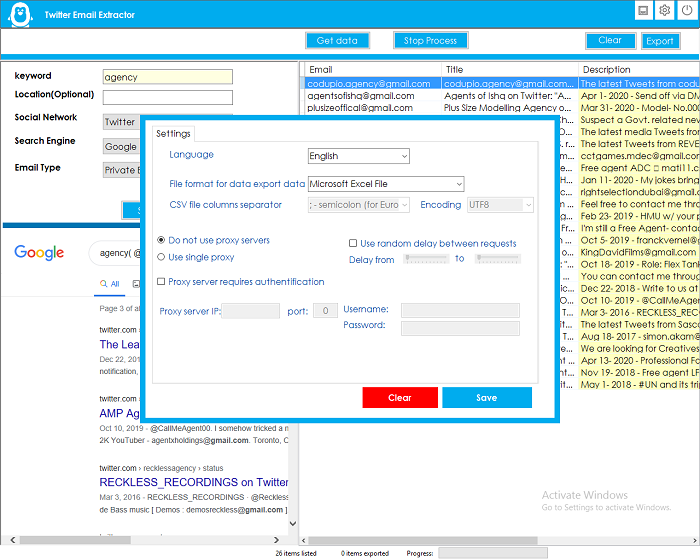
Task: Open the save/disk icon in title bar
Action: click(x=643, y=10)
